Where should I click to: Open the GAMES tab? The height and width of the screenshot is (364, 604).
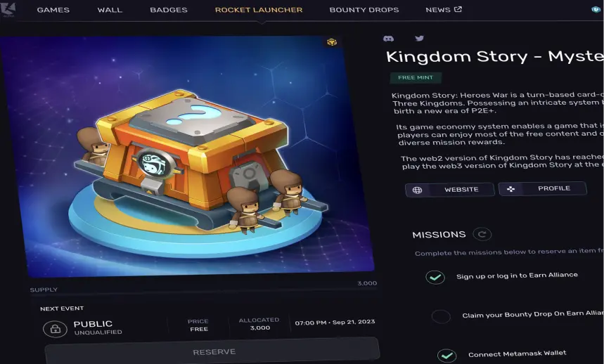53,10
